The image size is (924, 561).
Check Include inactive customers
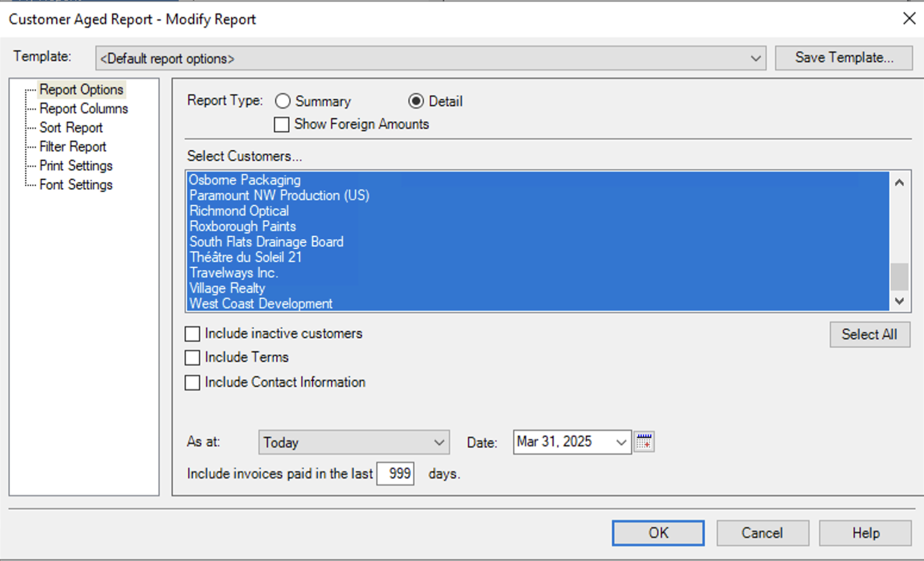(192, 334)
